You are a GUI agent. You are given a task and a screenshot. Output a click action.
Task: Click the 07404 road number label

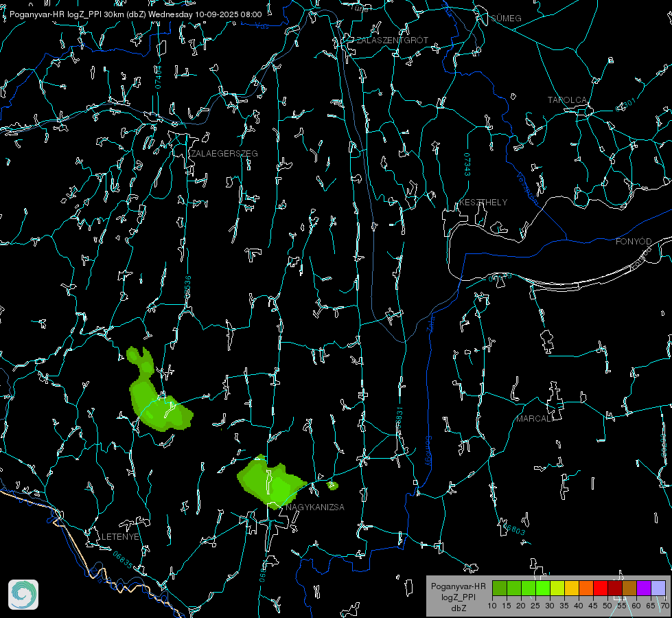tap(158, 78)
